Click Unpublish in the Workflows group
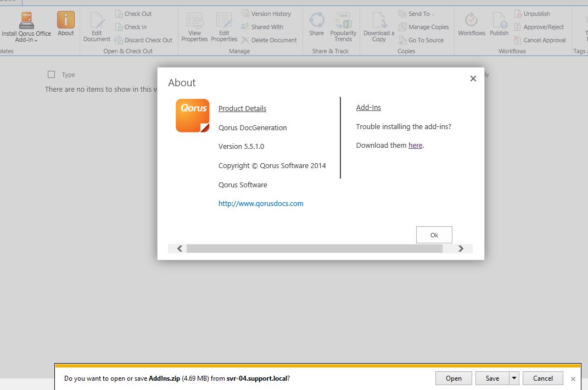 coord(532,14)
